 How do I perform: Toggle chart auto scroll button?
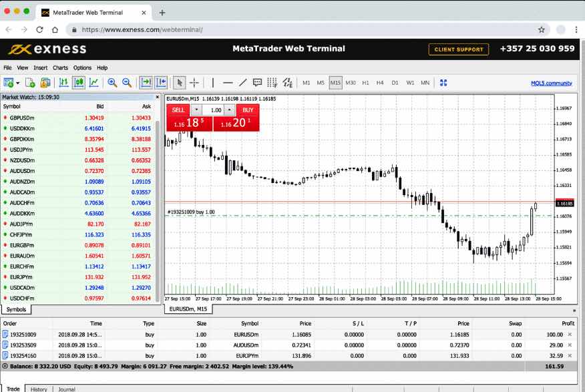[x=146, y=83]
